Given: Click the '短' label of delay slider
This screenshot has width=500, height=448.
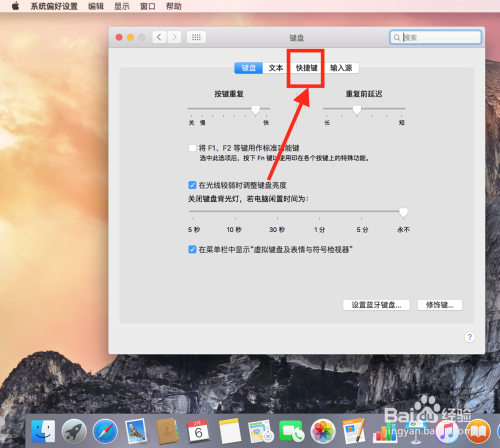Looking at the screenshot, I should [x=402, y=123].
